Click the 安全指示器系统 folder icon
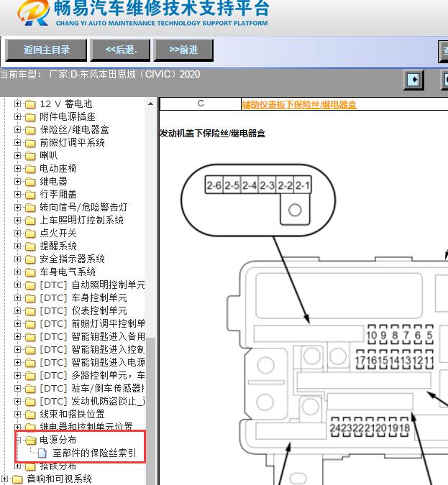This screenshot has width=448, height=485. click(30, 259)
